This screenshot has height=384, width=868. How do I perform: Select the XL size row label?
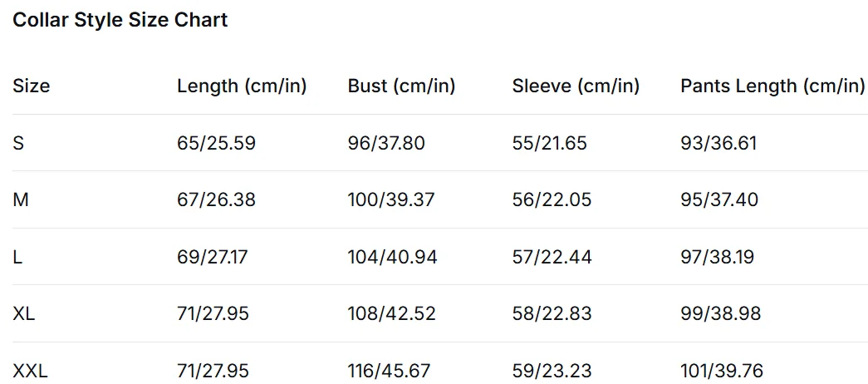tap(24, 313)
